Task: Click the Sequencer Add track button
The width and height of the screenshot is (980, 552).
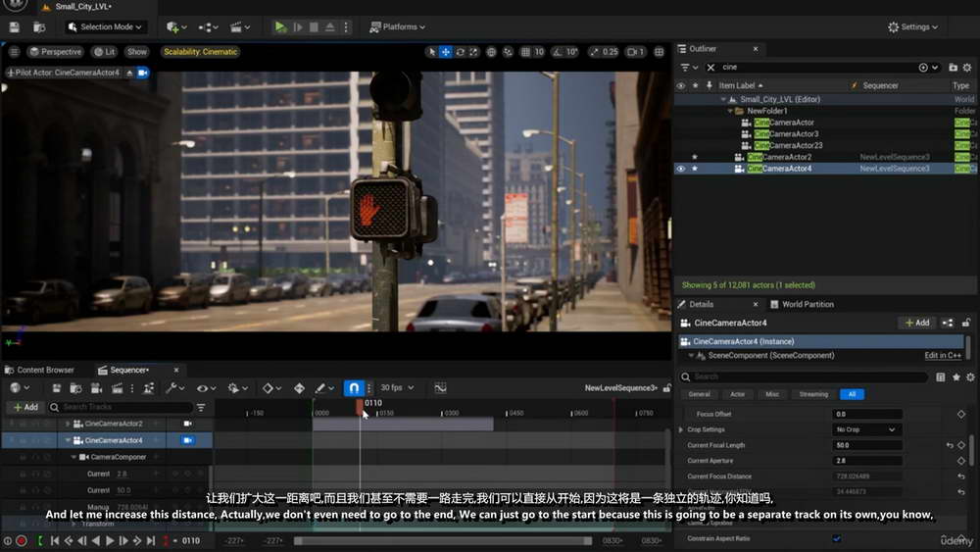Action: pyautogui.click(x=25, y=407)
